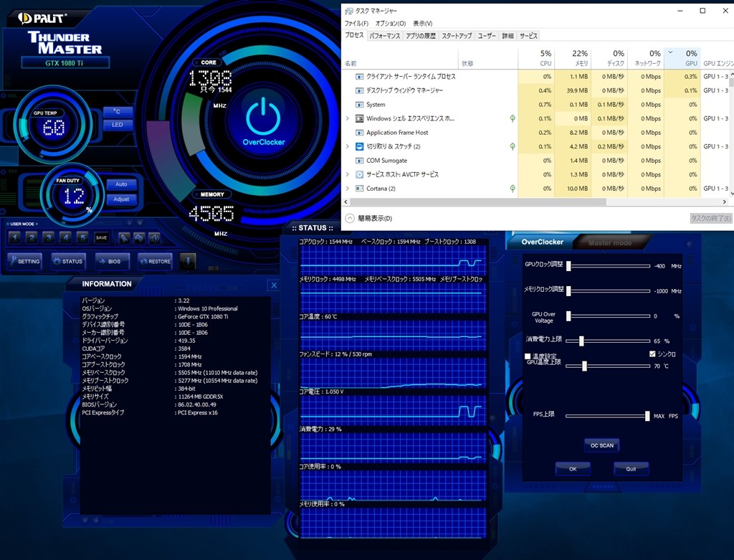Click the STATUS button

tap(68, 261)
